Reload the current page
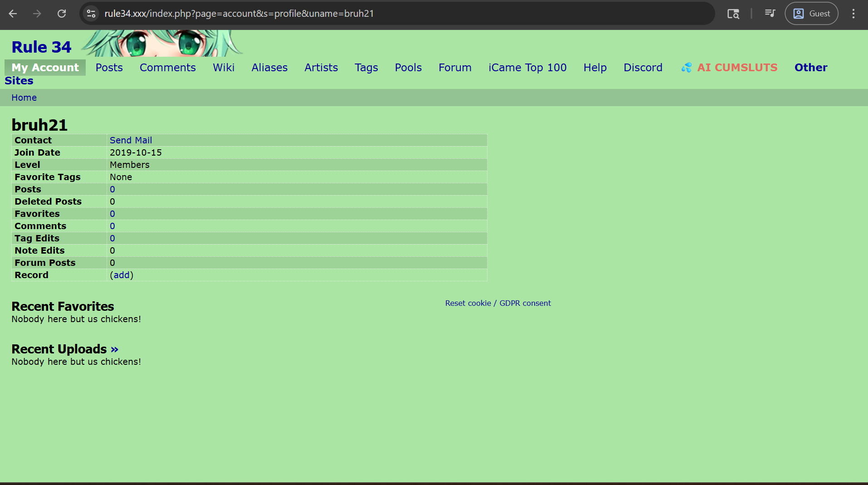Screen dimensions: 868x485 (62, 14)
